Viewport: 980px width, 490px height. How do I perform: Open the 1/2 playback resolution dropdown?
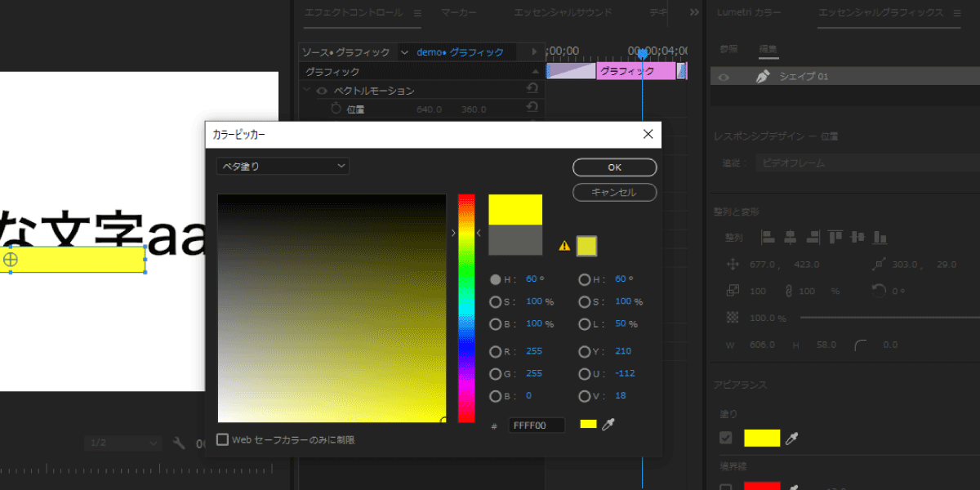click(123, 443)
